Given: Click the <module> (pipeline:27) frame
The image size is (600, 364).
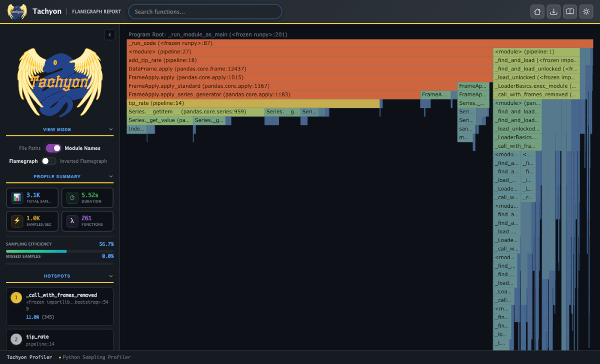Looking at the screenshot, I should click(x=309, y=52).
